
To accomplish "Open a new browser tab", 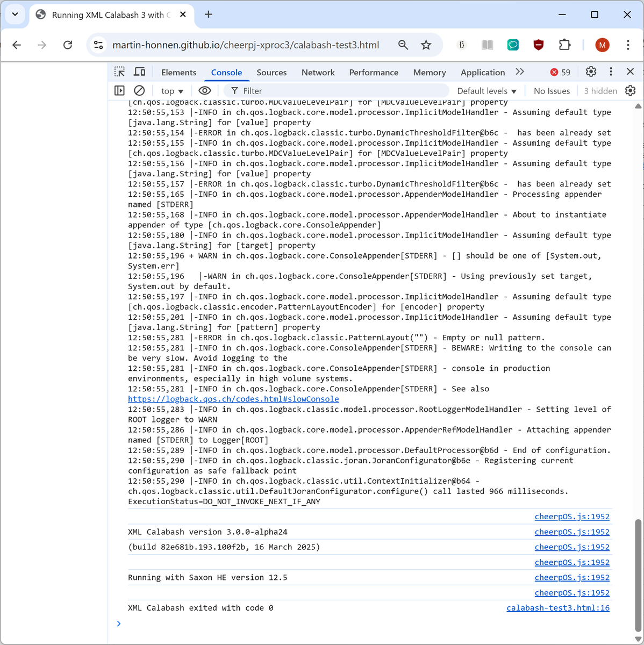I will click(x=209, y=15).
